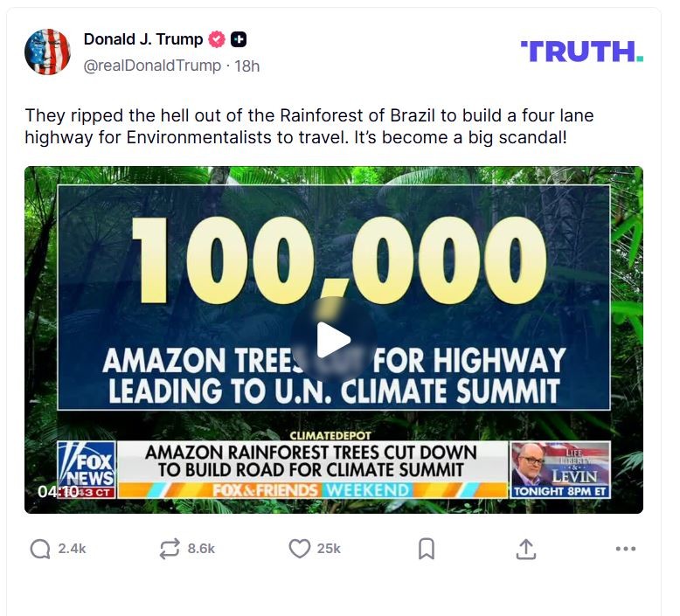Click the 18h post timestamp
The height and width of the screenshot is (616, 680).
pyautogui.click(x=247, y=66)
